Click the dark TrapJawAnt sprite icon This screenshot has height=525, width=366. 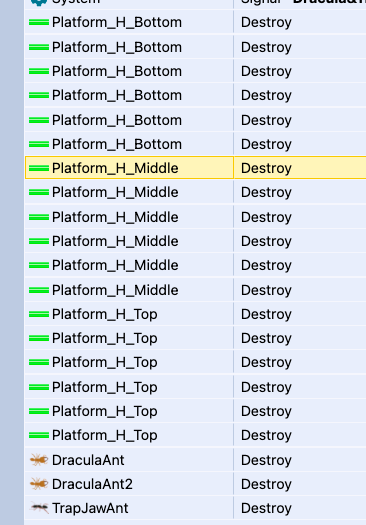click(39, 508)
